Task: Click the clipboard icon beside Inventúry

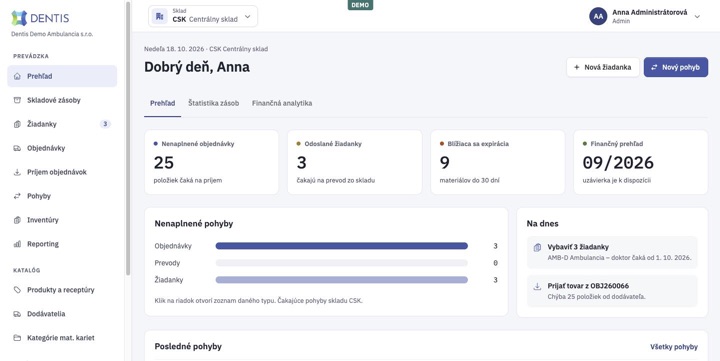Action: coord(17,220)
